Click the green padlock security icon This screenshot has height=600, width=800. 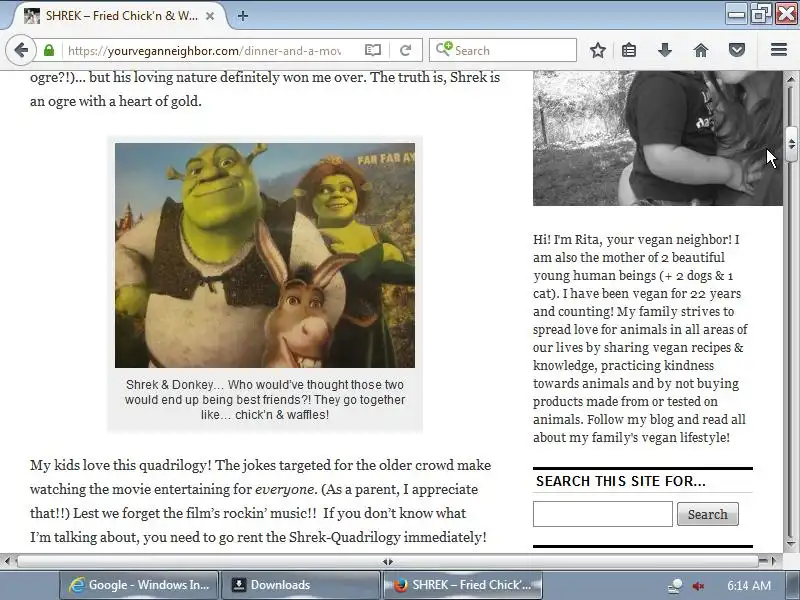tap(49, 50)
